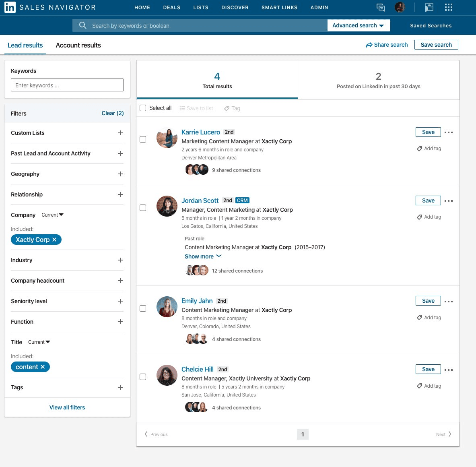The image size is (476, 467).
Task: Click the Enter keywords input field
Action: point(67,85)
